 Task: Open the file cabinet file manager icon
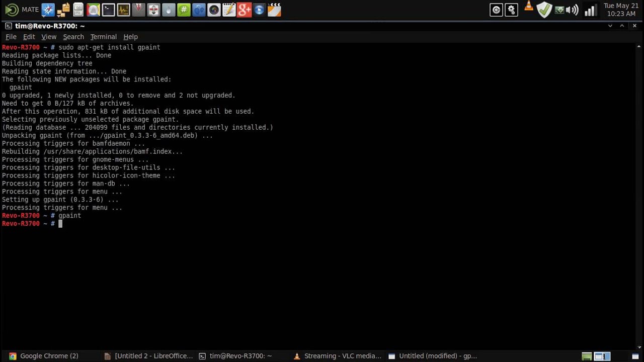(78, 10)
